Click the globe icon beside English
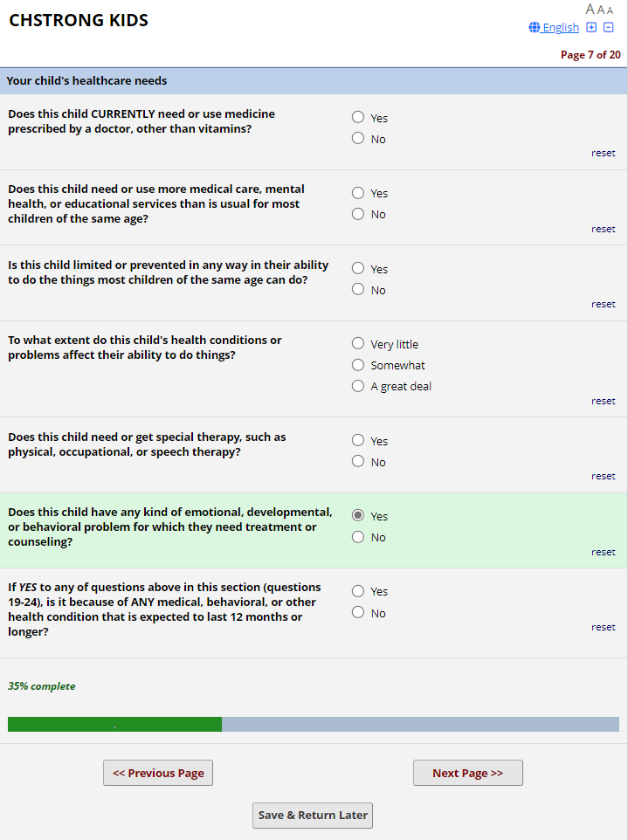Image resolution: width=628 pixels, height=840 pixels. pos(535,28)
